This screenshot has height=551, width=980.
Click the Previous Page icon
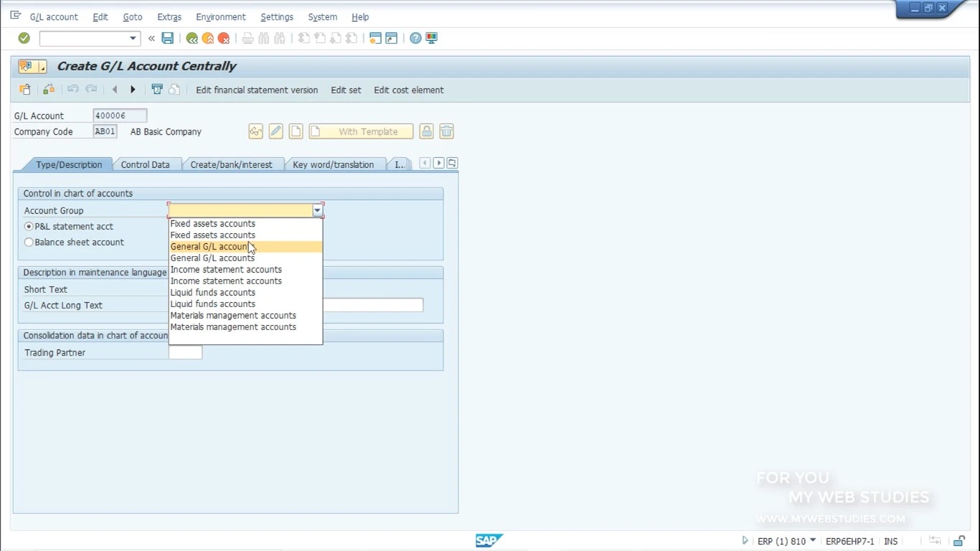coord(320,38)
